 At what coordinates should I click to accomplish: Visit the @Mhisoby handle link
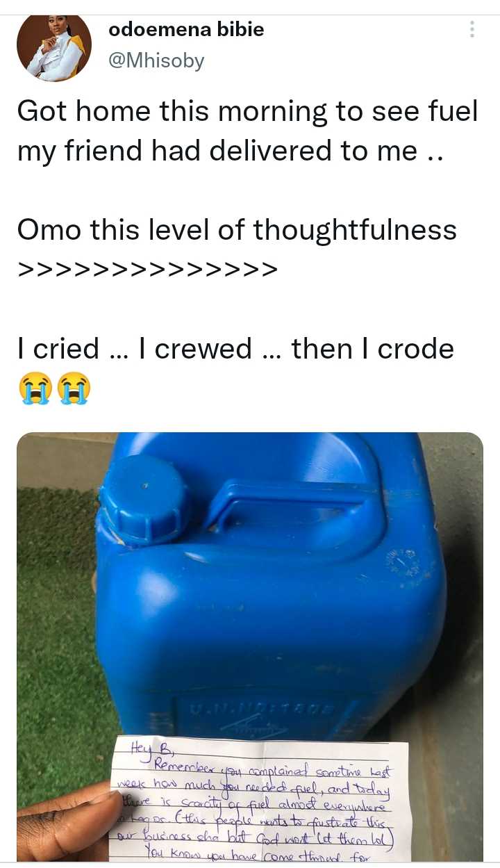[156, 61]
